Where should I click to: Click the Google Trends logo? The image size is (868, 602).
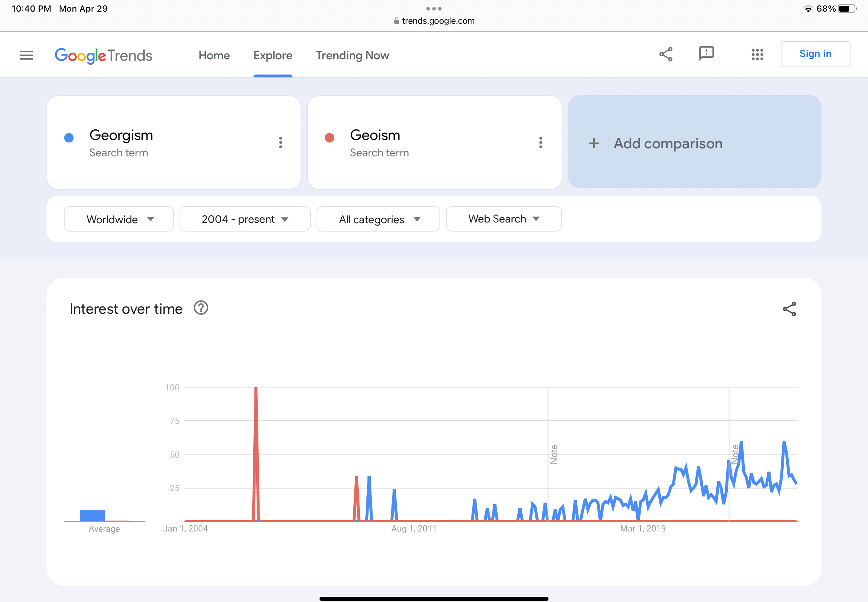(x=104, y=56)
